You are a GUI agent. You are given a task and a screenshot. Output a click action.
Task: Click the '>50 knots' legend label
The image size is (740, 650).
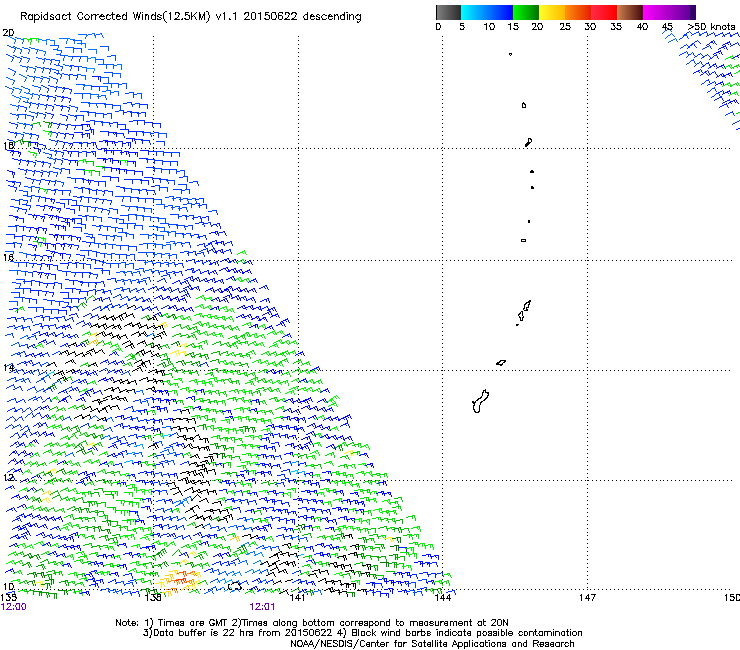(x=711, y=27)
